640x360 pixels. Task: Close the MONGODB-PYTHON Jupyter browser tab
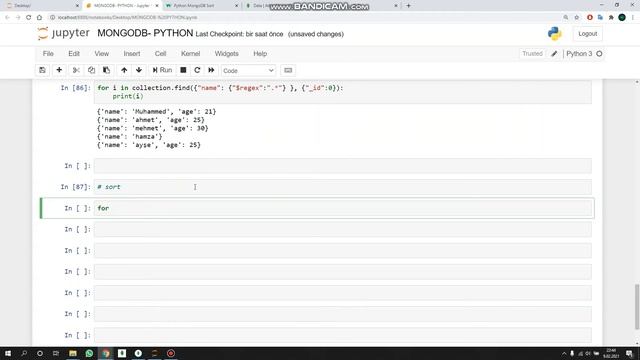tap(157, 6)
